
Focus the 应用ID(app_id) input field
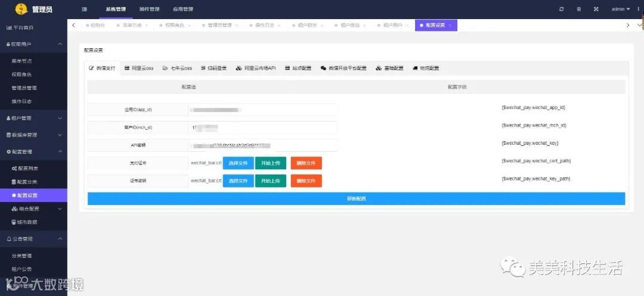tap(263, 110)
